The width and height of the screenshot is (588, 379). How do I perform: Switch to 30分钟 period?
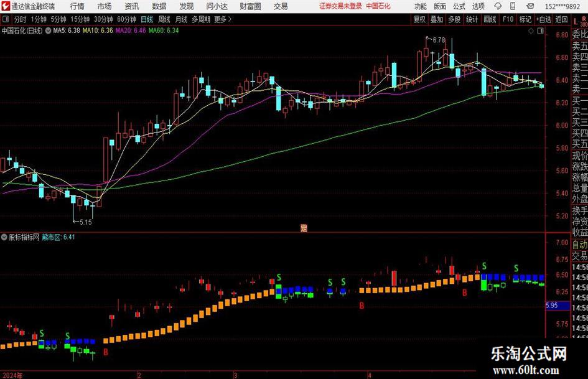pyautogui.click(x=103, y=19)
